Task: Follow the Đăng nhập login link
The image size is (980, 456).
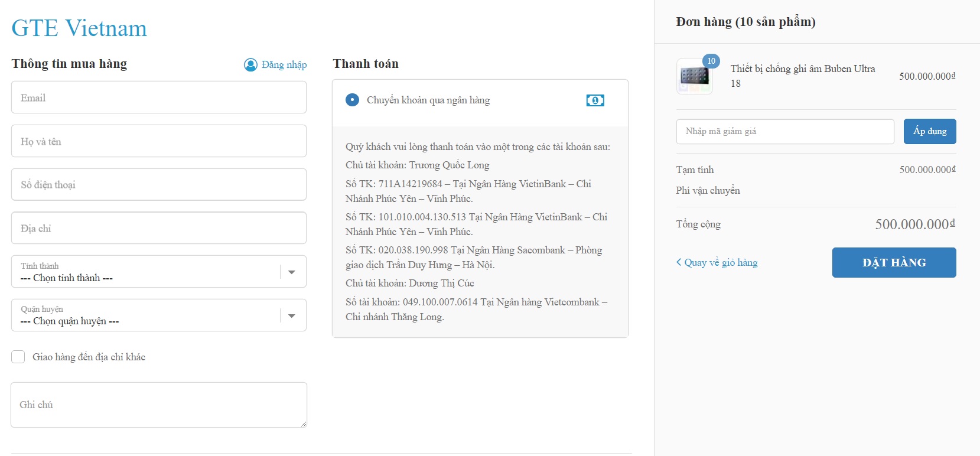Action: tap(284, 64)
